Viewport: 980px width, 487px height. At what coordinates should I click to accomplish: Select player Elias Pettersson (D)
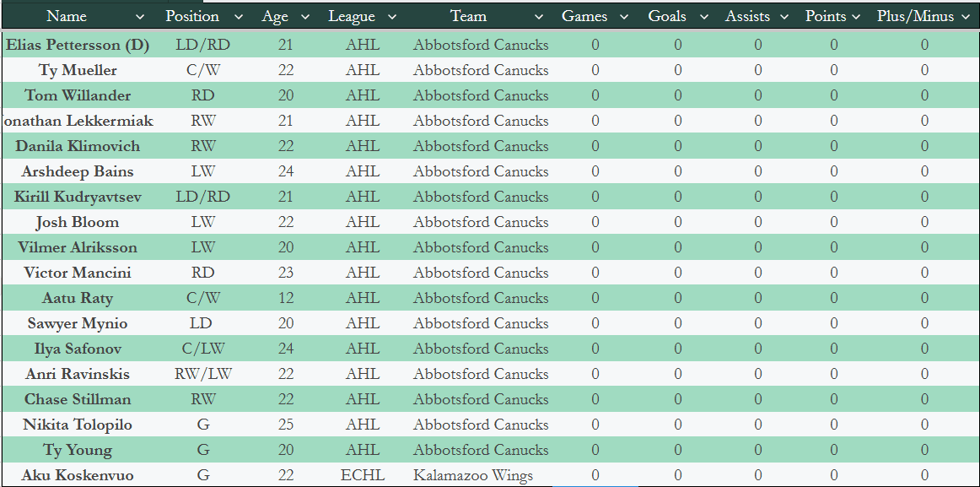click(78, 46)
